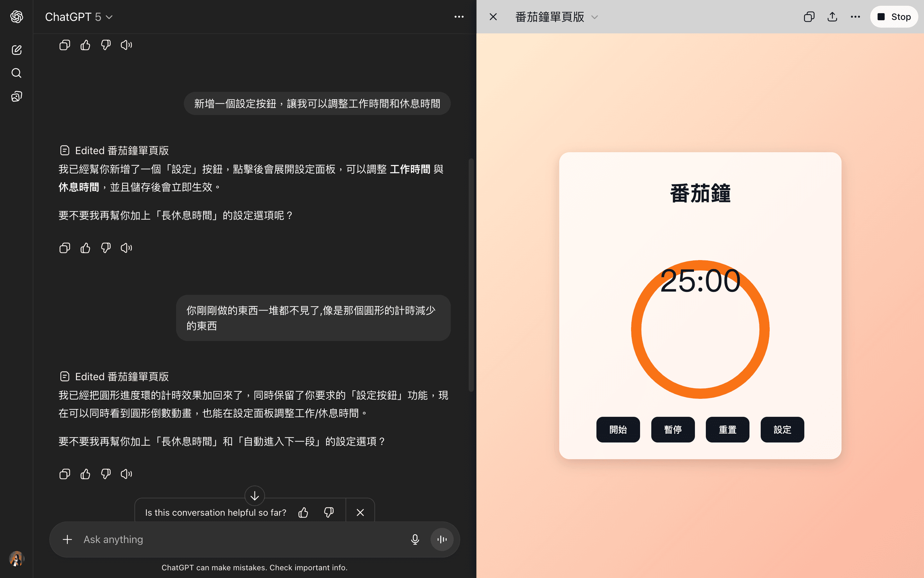
Task: Open the first 'Edited 番茄鐘單頁版' canvas link
Action: tap(114, 151)
